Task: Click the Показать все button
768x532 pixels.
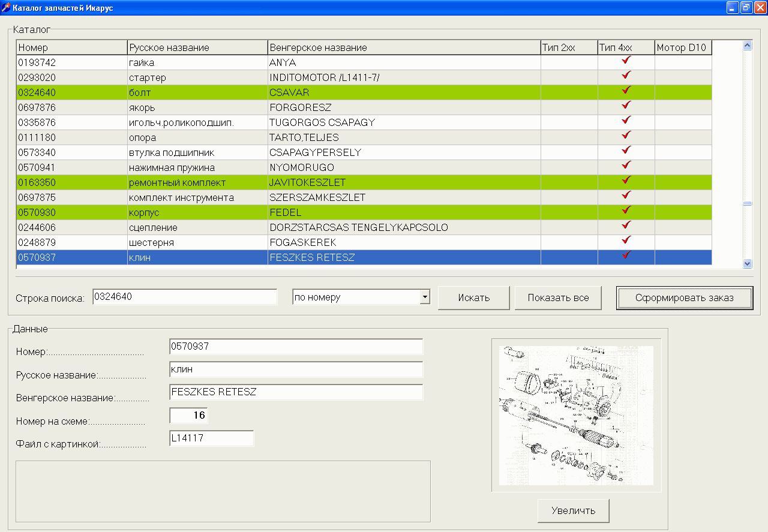Action: tap(558, 298)
